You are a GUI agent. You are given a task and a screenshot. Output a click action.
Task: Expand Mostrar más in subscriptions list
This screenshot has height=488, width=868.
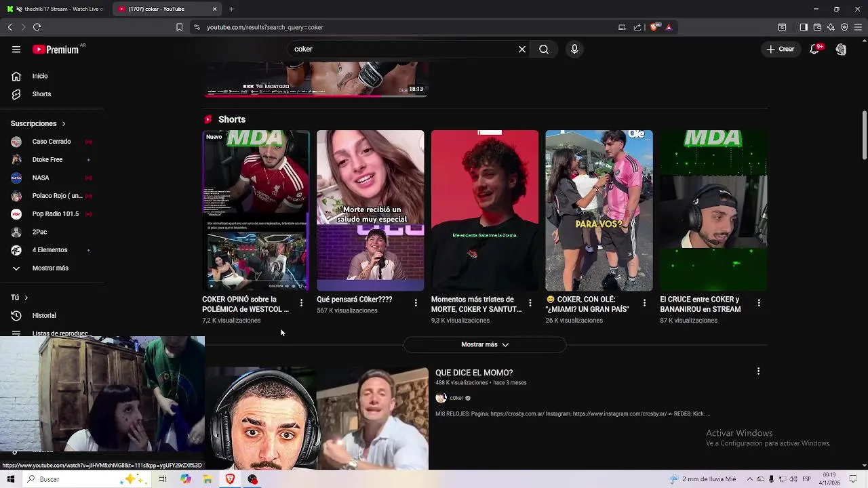(x=52, y=268)
